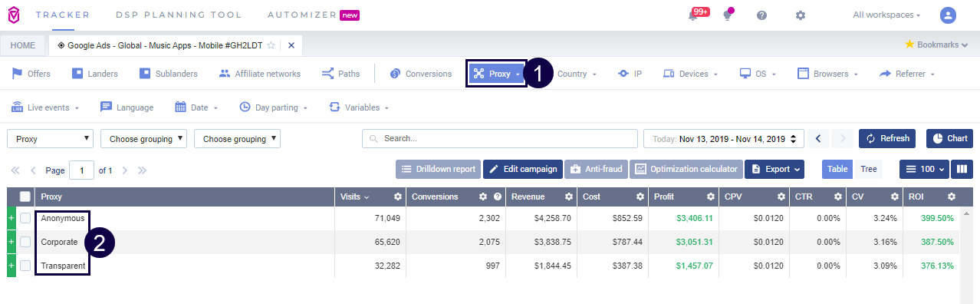This screenshot has height=304, width=980.
Task: Expand the Anonymous row plus icon
Action: [11, 218]
